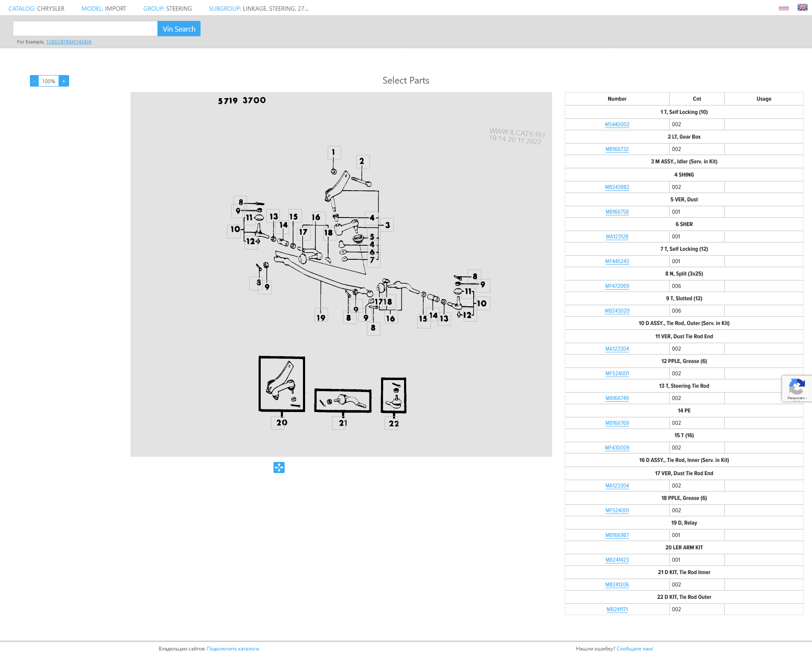The height and width of the screenshot is (656, 812).
Task: Open the example VIN 1C8GCB1R84Y142424 link
Action: 69,42
